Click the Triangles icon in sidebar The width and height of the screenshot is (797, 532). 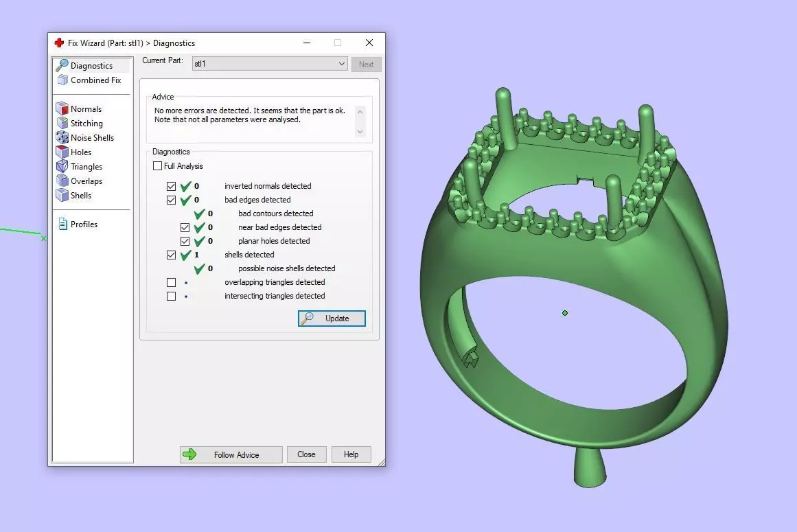tap(62, 166)
